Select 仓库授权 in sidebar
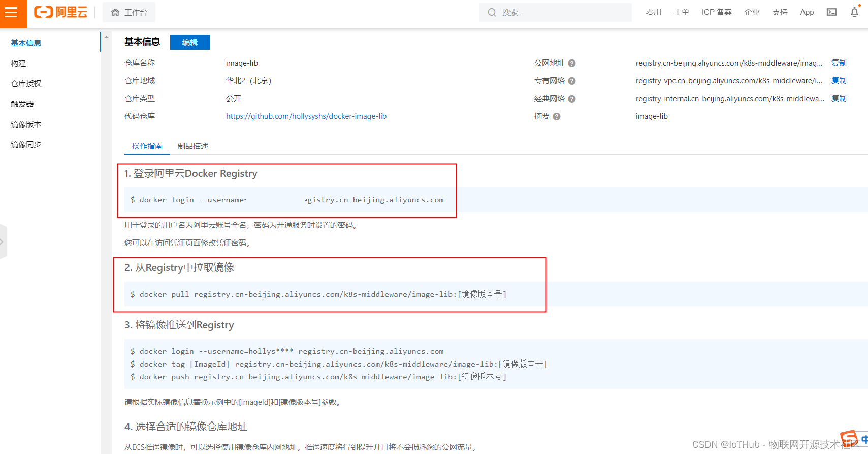Image resolution: width=868 pixels, height=454 pixels. 26,83
